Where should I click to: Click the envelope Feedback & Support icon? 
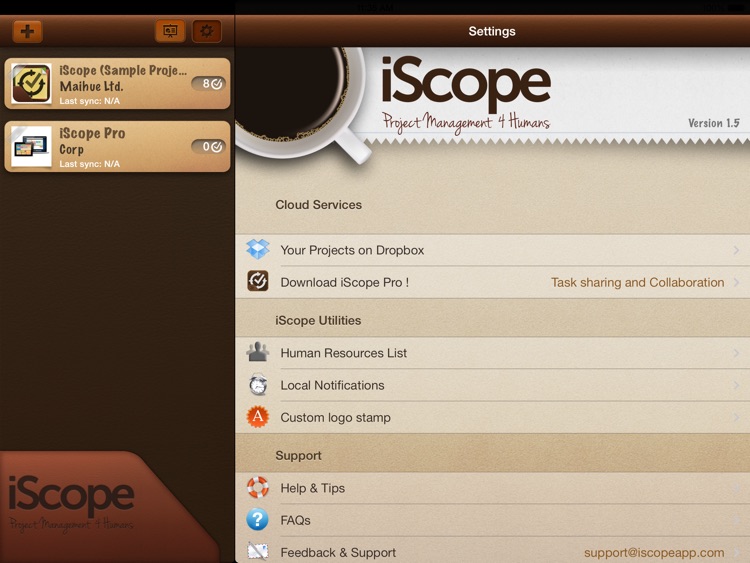click(x=258, y=552)
